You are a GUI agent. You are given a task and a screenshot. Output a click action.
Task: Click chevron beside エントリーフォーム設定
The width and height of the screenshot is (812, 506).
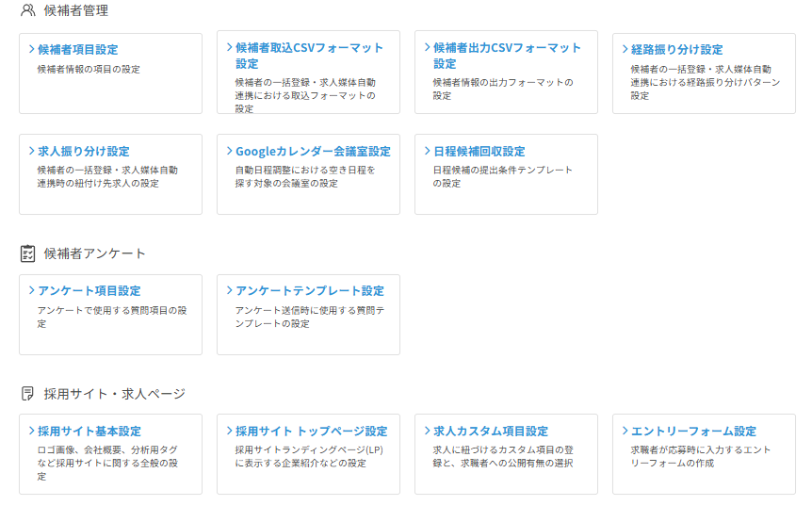(x=625, y=431)
